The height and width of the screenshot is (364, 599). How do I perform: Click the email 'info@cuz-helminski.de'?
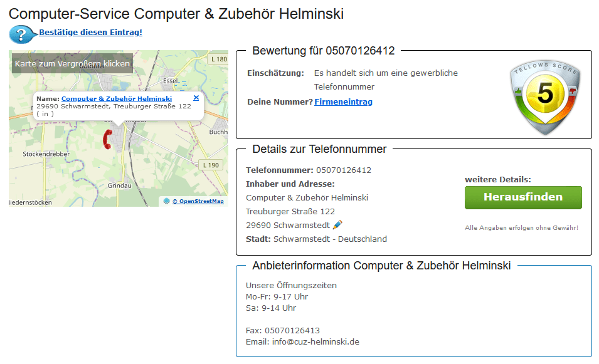pyautogui.click(x=315, y=342)
